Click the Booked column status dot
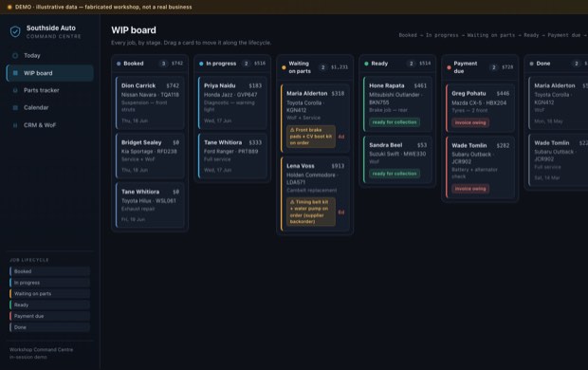The width and height of the screenshot is (588, 370). [x=119, y=64]
